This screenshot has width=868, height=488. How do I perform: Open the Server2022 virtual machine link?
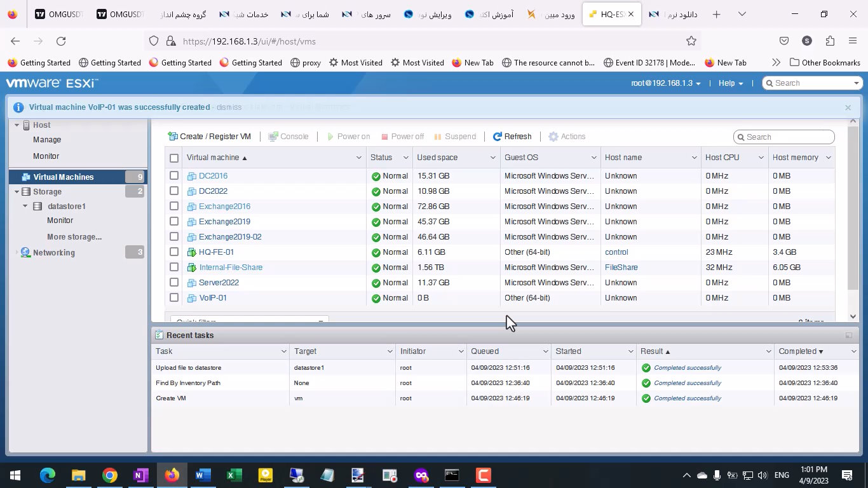click(219, 283)
